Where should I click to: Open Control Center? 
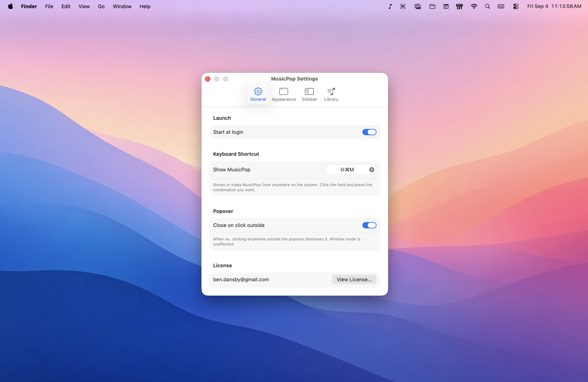tap(516, 6)
